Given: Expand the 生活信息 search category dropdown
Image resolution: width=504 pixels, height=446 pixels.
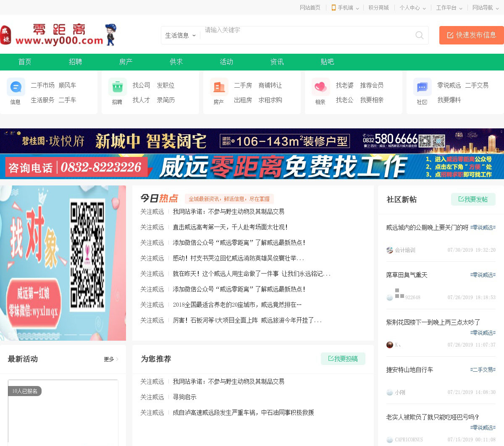Looking at the screenshot, I should click(x=181, y=36).
